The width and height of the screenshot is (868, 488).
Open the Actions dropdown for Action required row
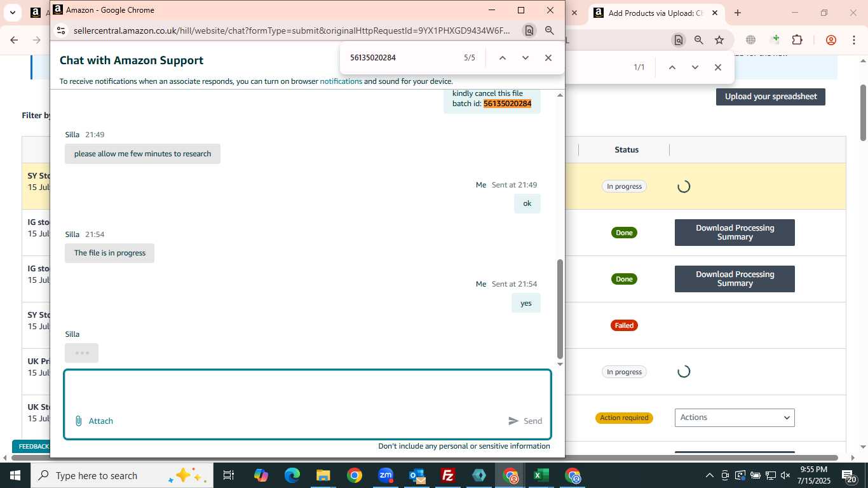tap(735, 417)
